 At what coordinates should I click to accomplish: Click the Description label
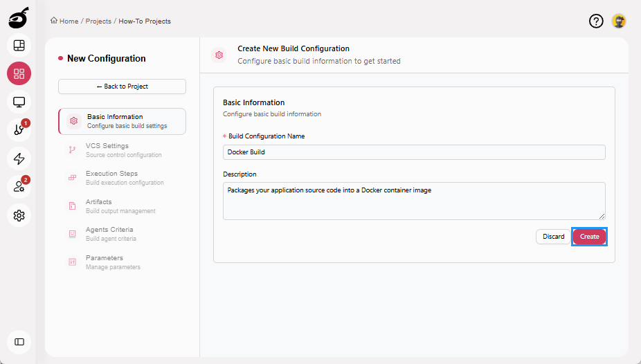[240, 174]
